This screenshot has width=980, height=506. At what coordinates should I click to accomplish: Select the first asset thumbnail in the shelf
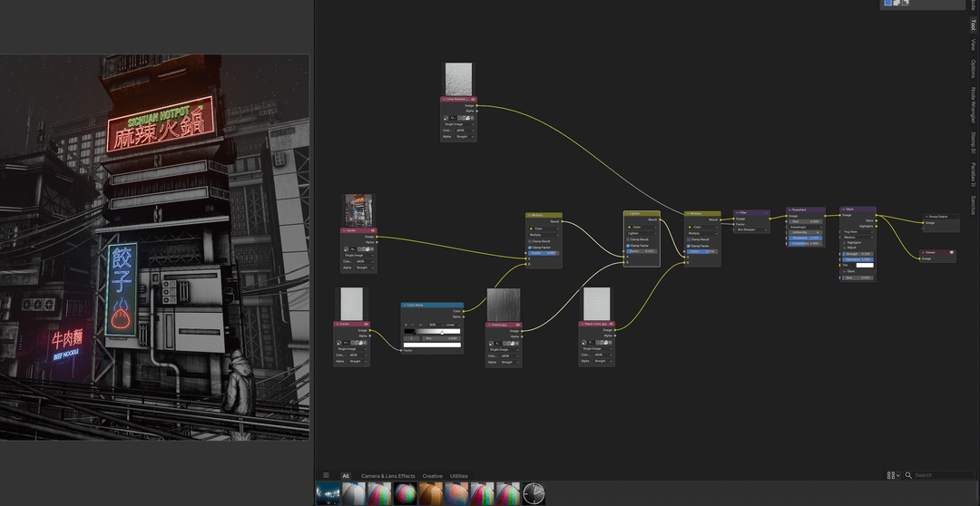coord(328,493)
